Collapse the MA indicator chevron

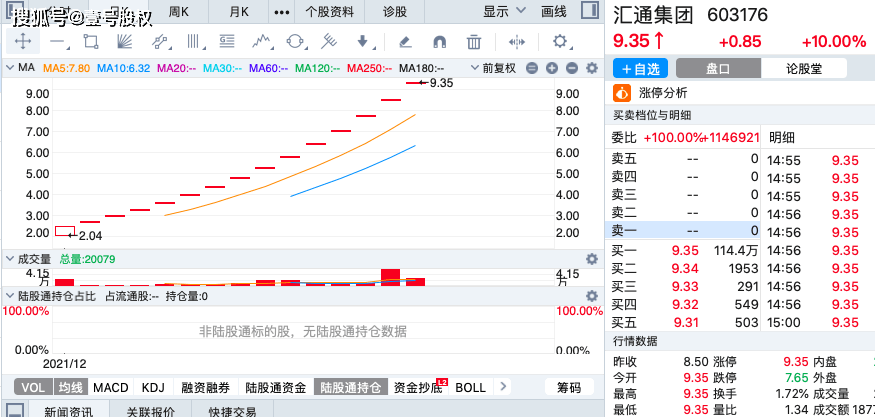tap(9, 68)
